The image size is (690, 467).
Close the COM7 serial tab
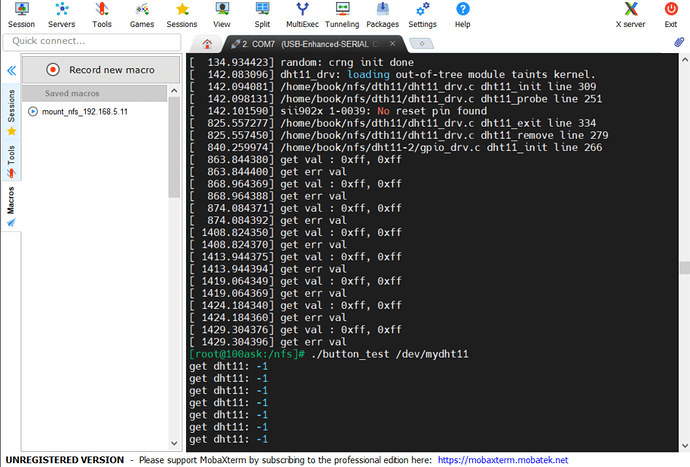[x=393, y=44]
